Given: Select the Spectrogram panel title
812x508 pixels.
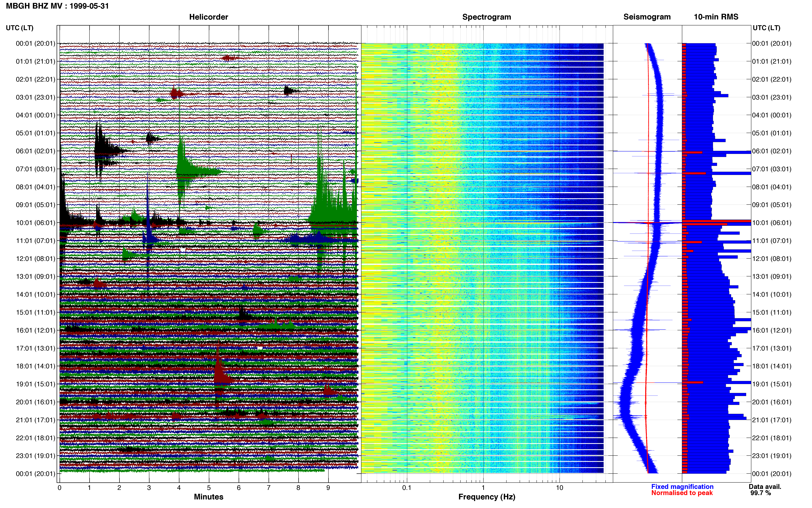Looking at the screenshot, I should tap(487, 17).
